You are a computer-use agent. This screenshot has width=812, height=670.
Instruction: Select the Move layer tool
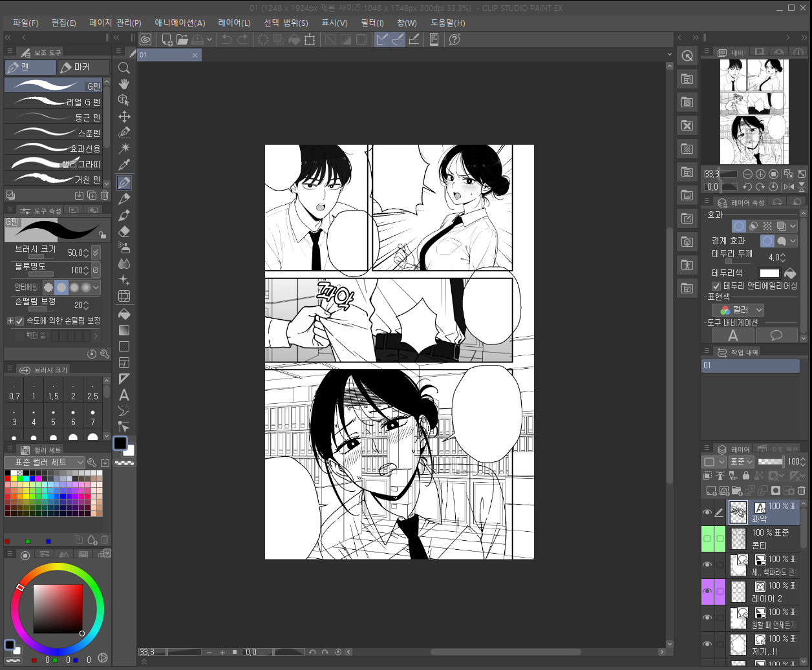coord(124,116)
